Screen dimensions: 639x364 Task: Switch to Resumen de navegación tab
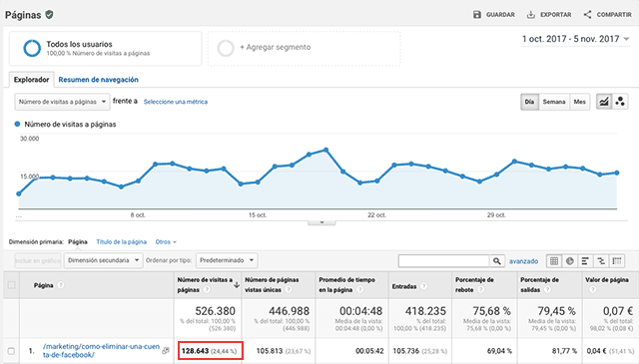pos(98,80)
